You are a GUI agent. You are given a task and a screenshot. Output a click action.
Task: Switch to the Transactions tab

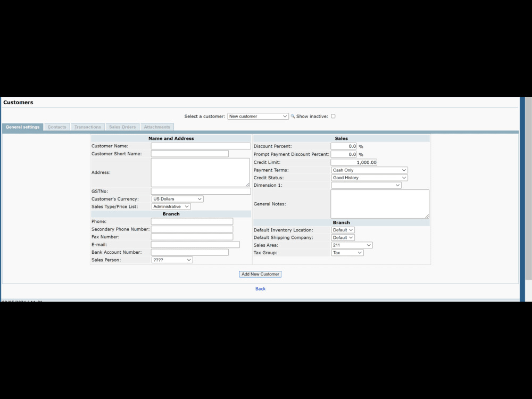[87, 127]
